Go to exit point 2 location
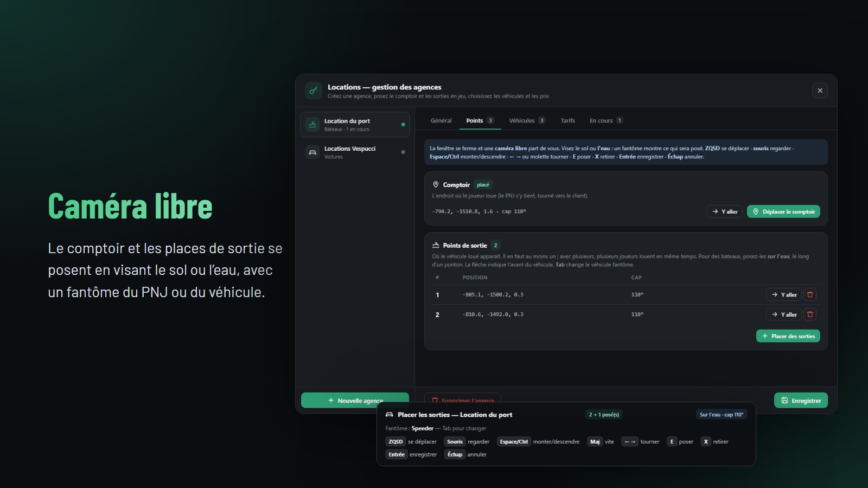868x488 pixels. [784, 314]
